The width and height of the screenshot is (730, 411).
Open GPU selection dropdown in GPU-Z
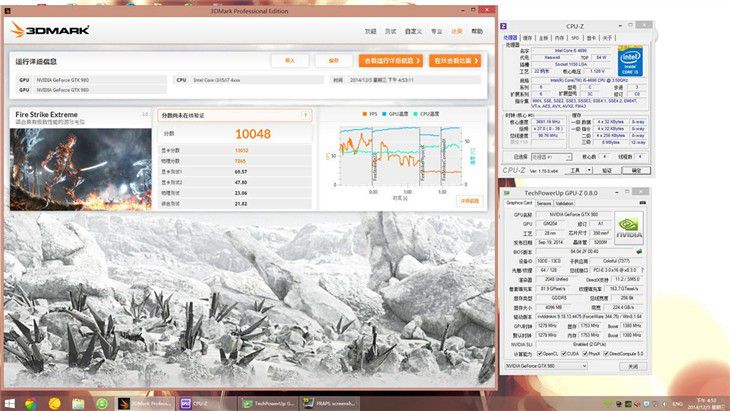click(546, 366)
